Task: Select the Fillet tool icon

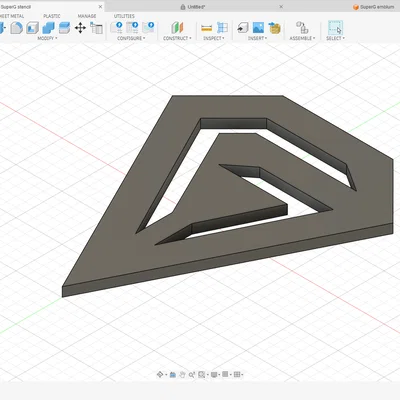Action: pos(16,28)
